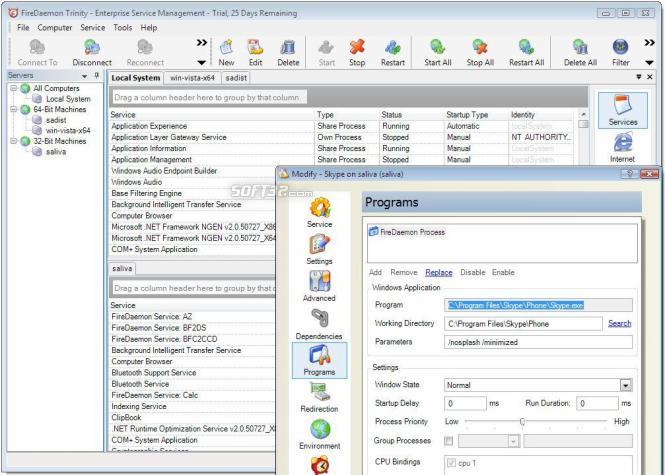665x475 pixels.
Task: Open the Window State dropdown
Action: coord(626,385)
